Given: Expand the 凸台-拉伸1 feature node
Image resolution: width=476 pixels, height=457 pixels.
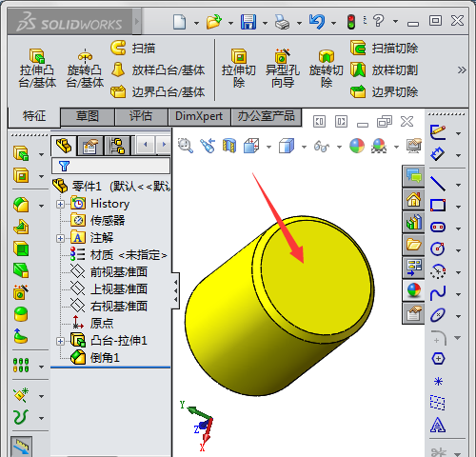Looking at the screenshot, I should tap(60, 341).
